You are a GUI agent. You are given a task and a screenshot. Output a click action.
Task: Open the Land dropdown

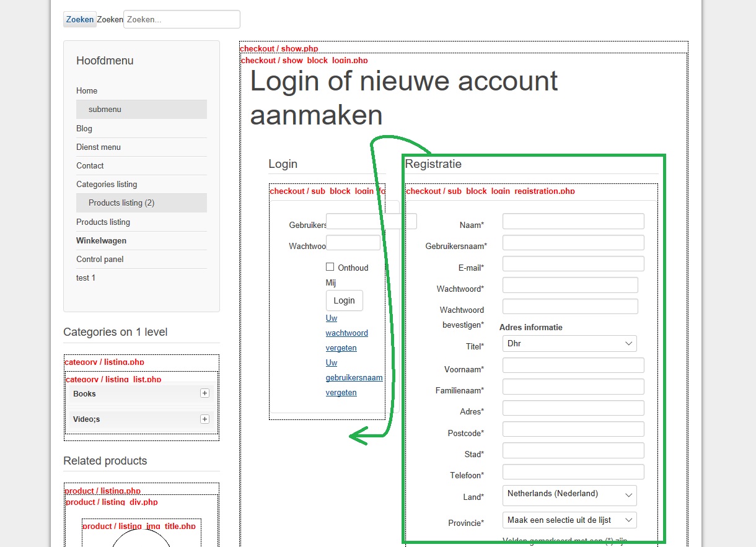pyautogui.click(x=569, y=495)
